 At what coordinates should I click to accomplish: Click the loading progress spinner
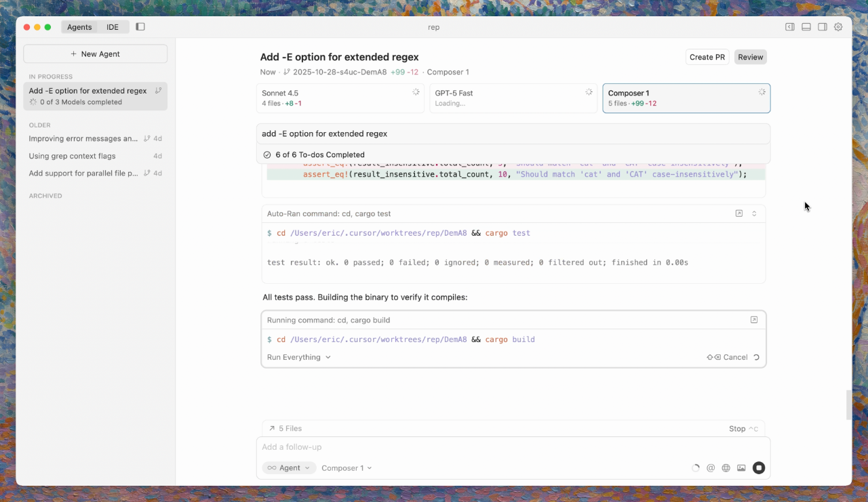[696, 467]
